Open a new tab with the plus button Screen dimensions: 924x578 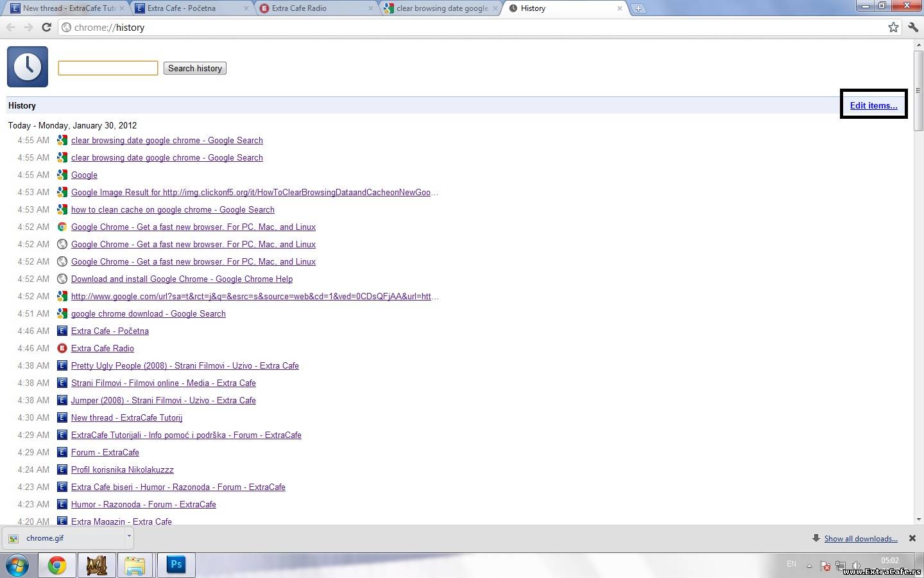point(638,8)
